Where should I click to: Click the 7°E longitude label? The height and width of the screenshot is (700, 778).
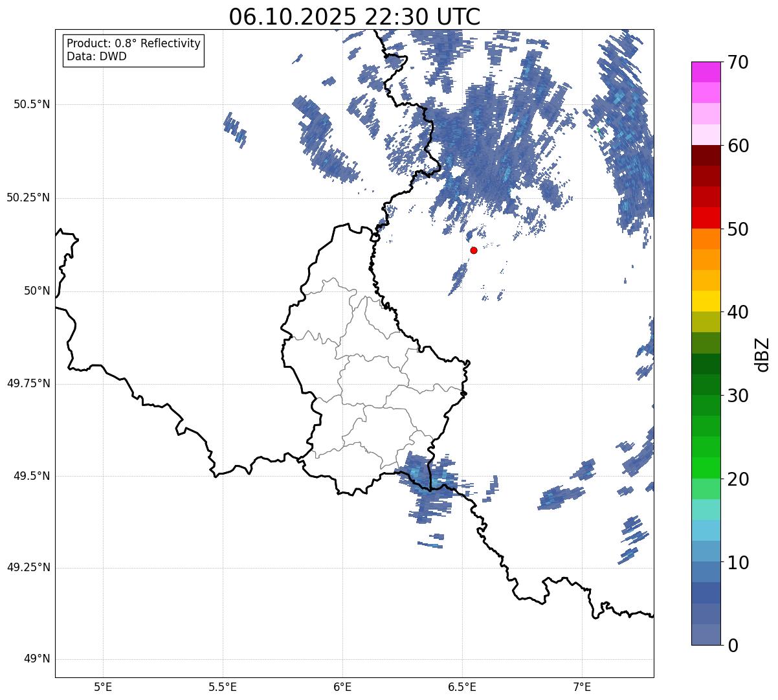click(x=583, y=687)
